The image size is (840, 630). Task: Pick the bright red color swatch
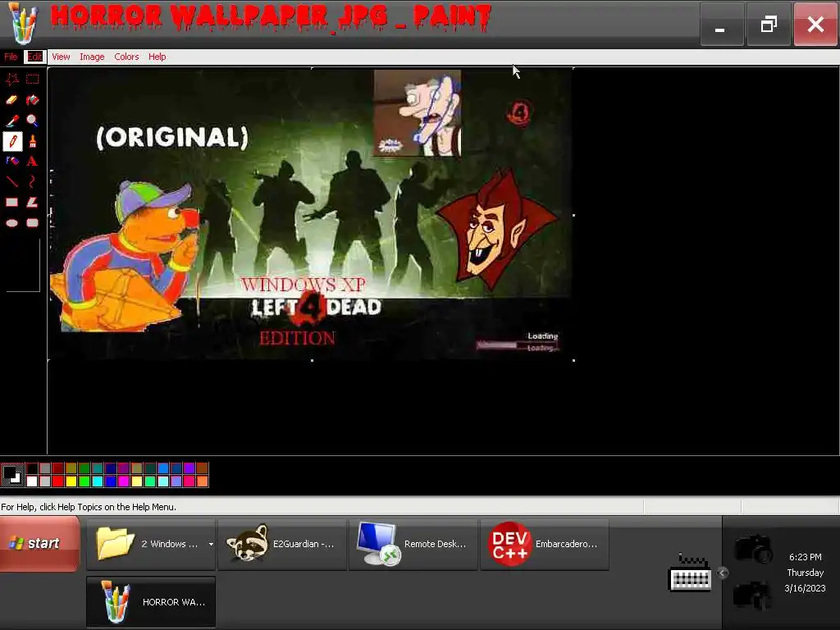(x=58, y=481)
